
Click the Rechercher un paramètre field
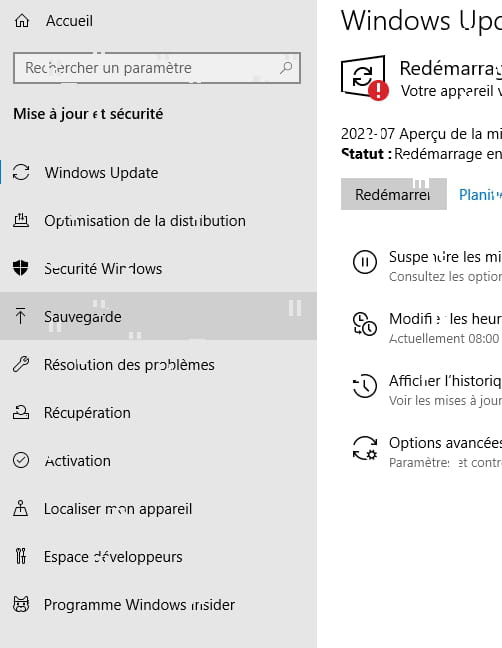(157, 68)
